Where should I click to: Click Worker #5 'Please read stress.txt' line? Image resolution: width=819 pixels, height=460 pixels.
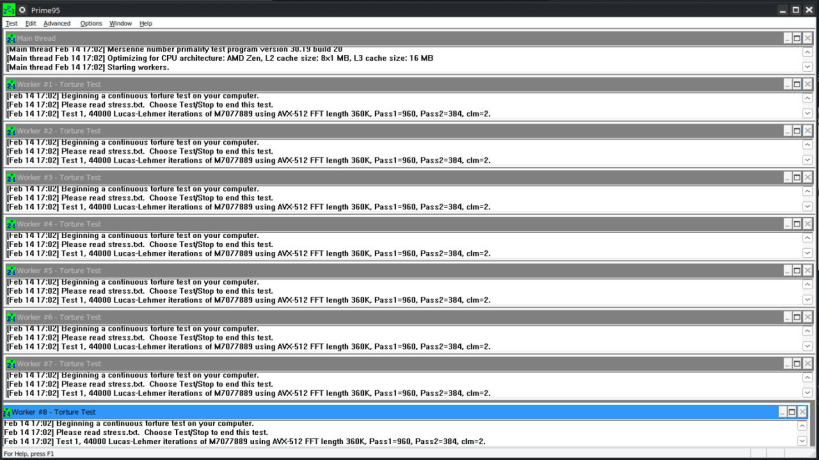click(140, 291)
